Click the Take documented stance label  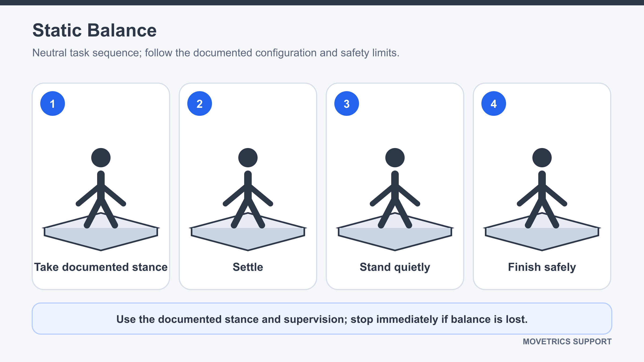click(101, 267)
